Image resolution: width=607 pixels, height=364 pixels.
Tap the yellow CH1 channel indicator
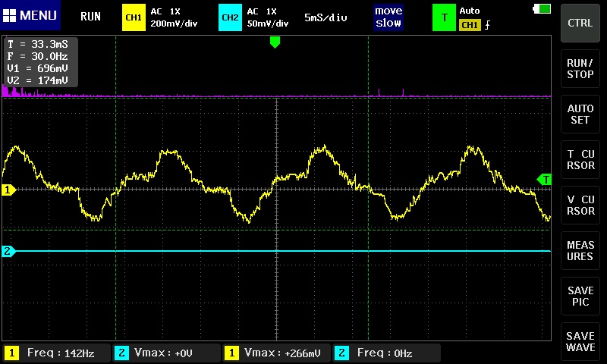tap(133, 17)
